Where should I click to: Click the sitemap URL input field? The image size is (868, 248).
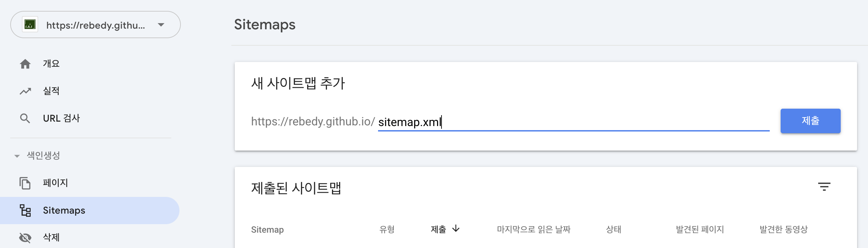click(574, 122)
